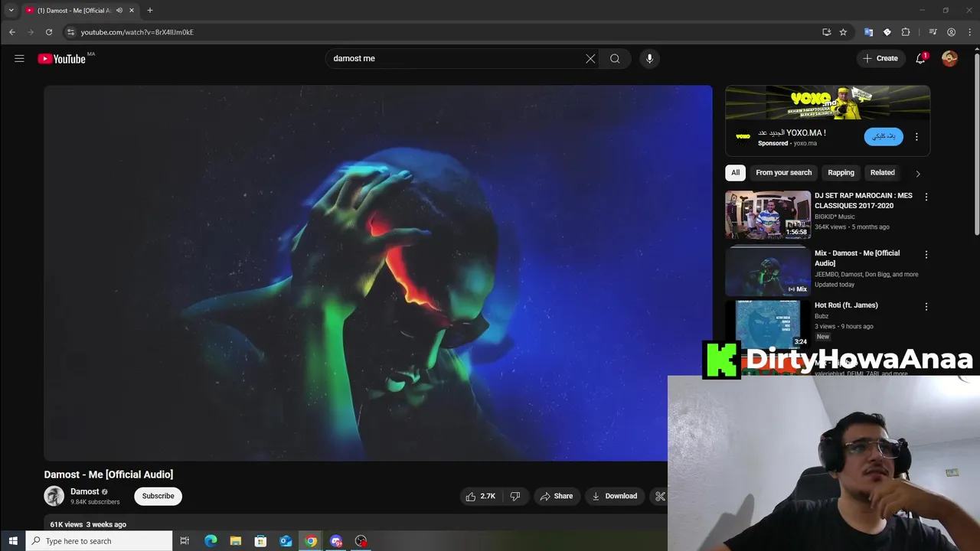
Task: Show more filter chips with right arrow
Action: point(918,173)
